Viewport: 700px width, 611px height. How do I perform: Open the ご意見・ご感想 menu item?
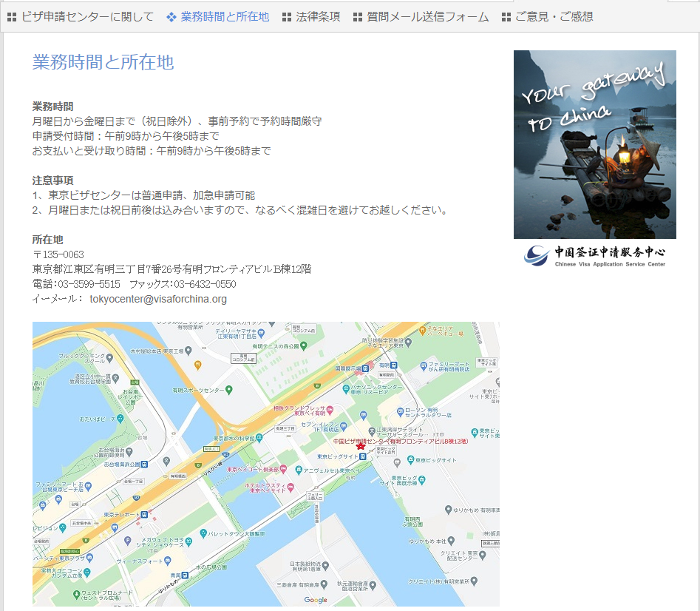(547, 17)
